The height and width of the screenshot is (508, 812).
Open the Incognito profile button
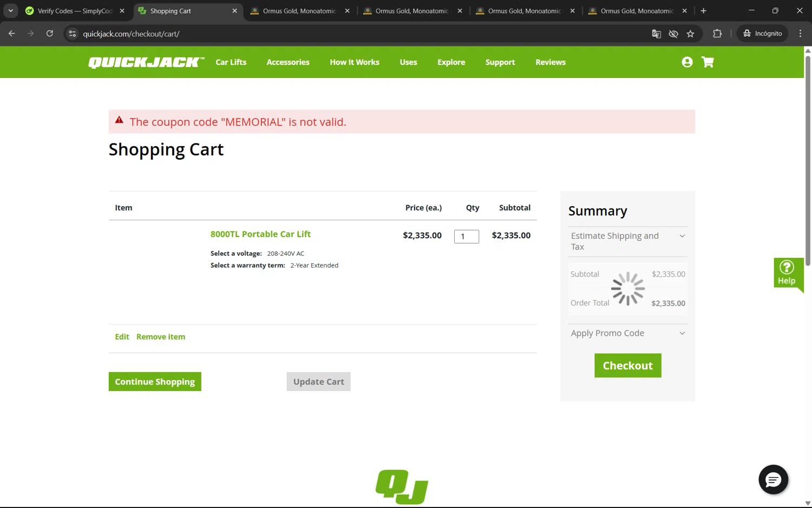click(763, 34)
